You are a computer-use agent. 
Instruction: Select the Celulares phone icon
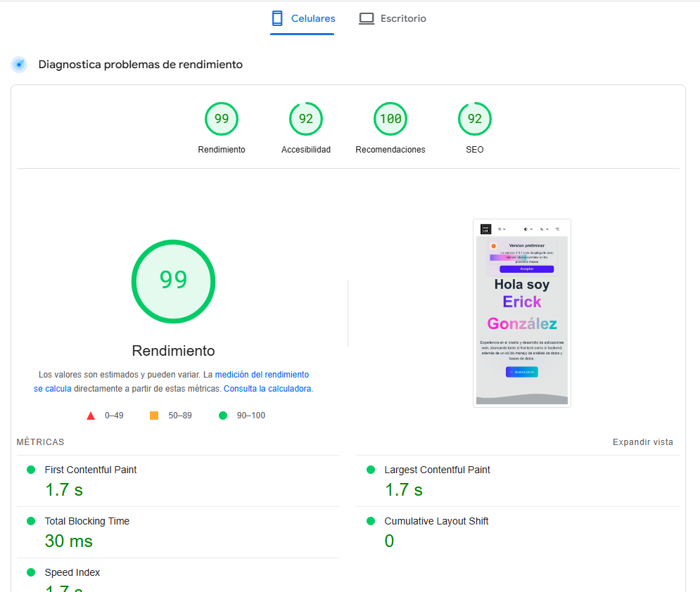(x=278, y=18)
